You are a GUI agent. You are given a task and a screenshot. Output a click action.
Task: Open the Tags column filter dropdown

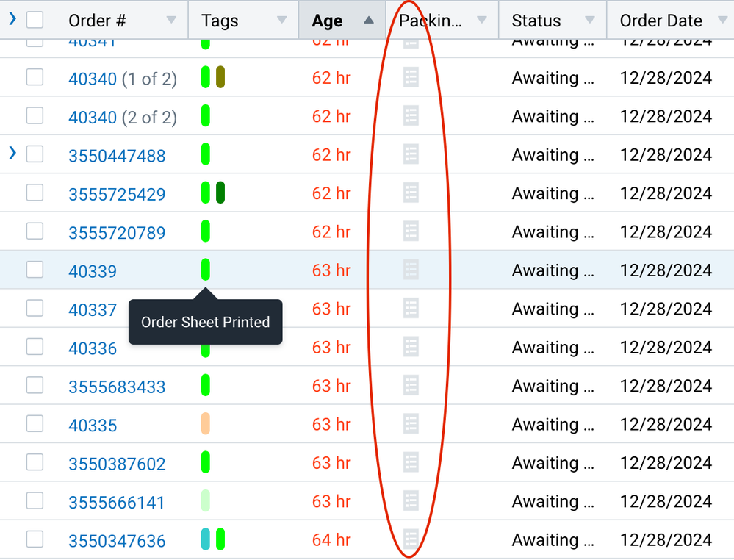click(281, 21)
